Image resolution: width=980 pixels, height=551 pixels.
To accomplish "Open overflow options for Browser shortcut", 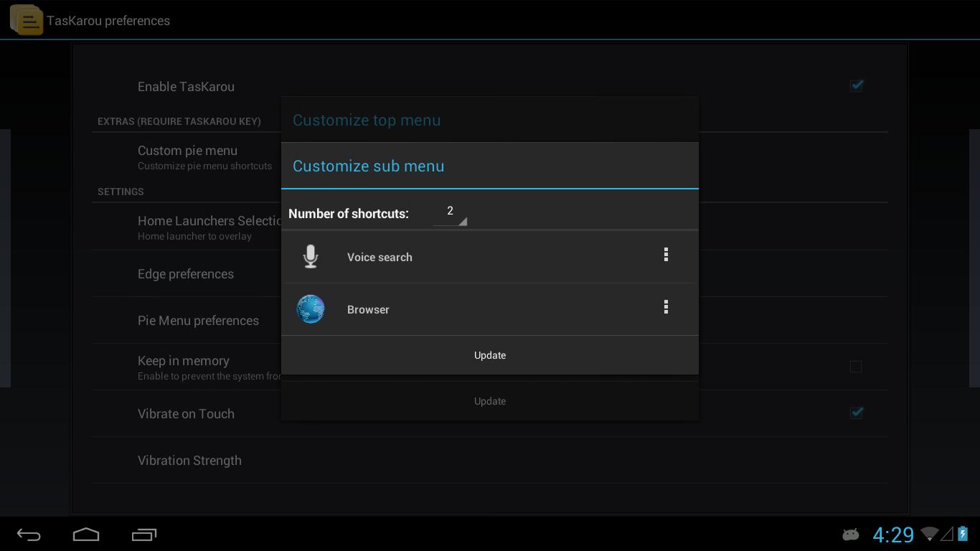I will (666, 308).
